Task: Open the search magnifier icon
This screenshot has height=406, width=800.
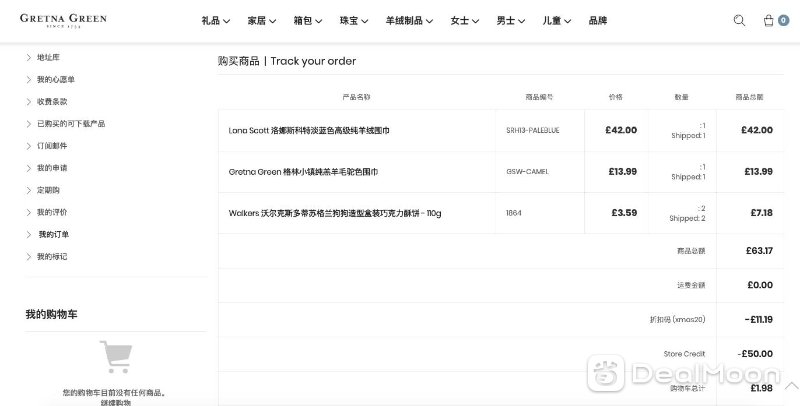Action: coord(739,20)
